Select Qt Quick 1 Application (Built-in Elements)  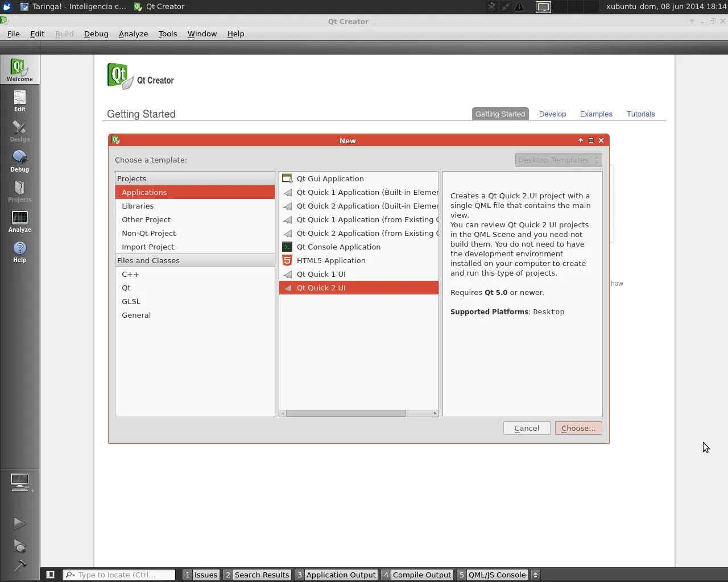click(x=359, y=192)
